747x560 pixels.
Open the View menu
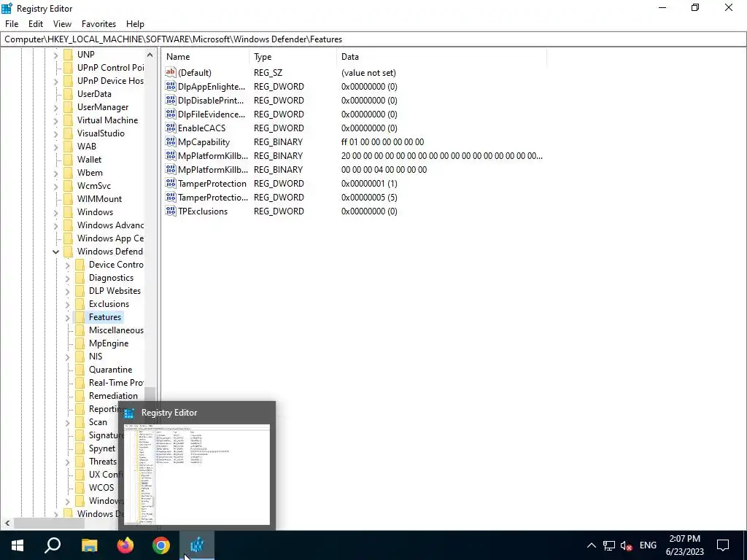pyautogui.click(x=62, y=24)
